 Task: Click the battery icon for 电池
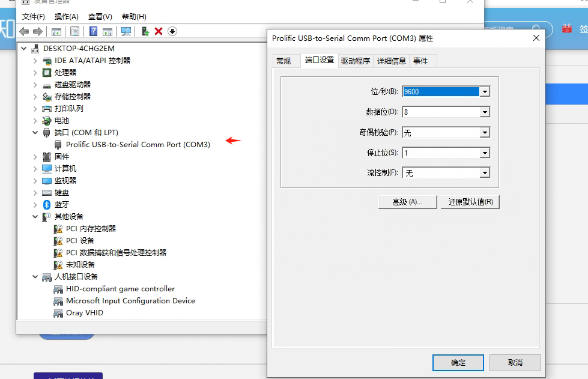tap(46, 121)
